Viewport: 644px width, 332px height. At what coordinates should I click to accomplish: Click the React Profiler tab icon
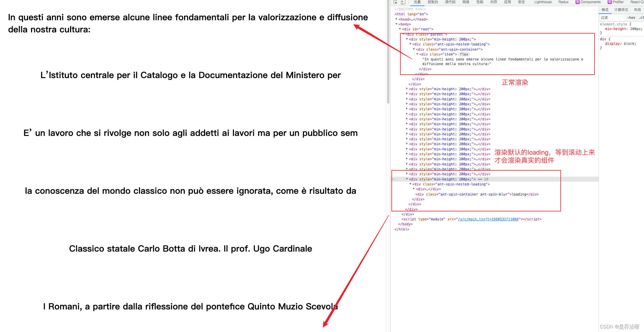pyautogui.click(x=610, y=2)
